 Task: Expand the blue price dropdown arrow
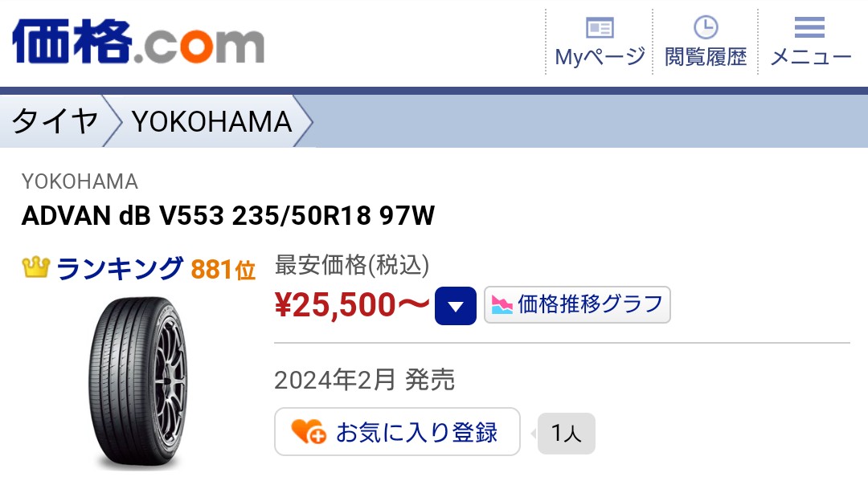point(456,306)
